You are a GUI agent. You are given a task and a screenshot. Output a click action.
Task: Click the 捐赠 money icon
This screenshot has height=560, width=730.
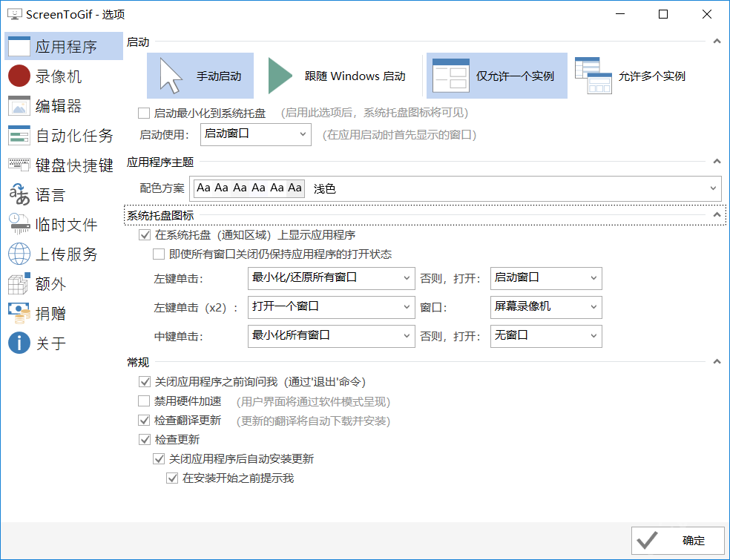tap(19, 313)
